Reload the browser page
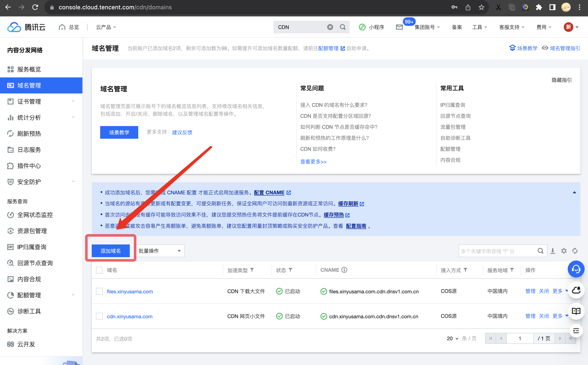The image size is (588, 365). (35, 7)
